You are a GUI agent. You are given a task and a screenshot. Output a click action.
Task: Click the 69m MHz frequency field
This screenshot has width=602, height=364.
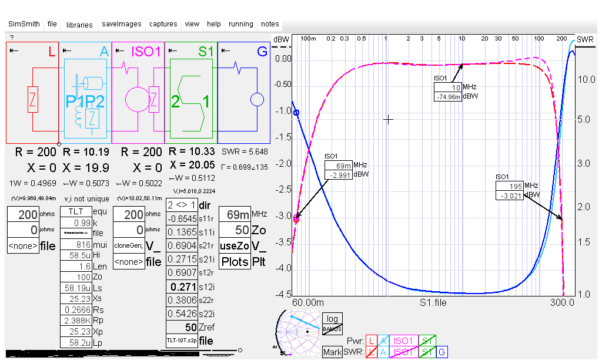click(235, 214)
